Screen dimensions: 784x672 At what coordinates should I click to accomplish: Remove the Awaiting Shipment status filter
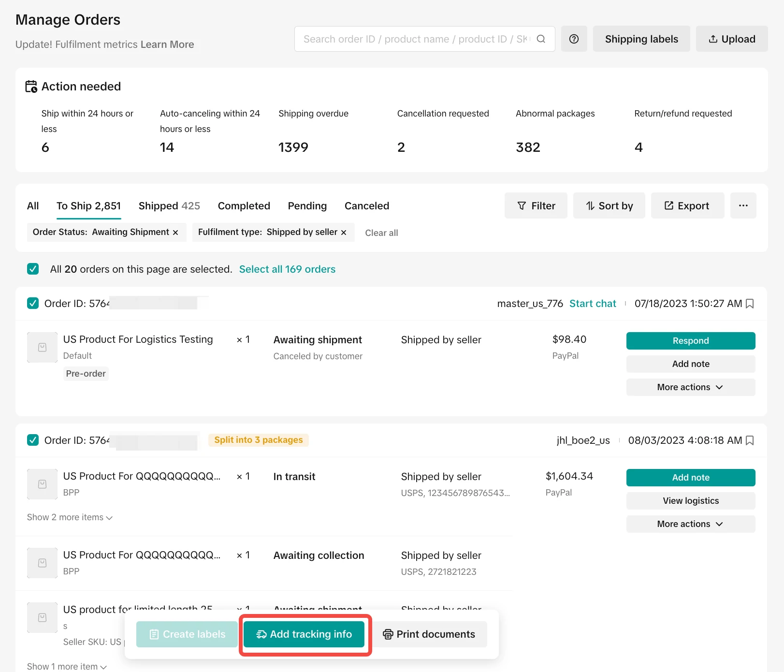coord(175,233)
